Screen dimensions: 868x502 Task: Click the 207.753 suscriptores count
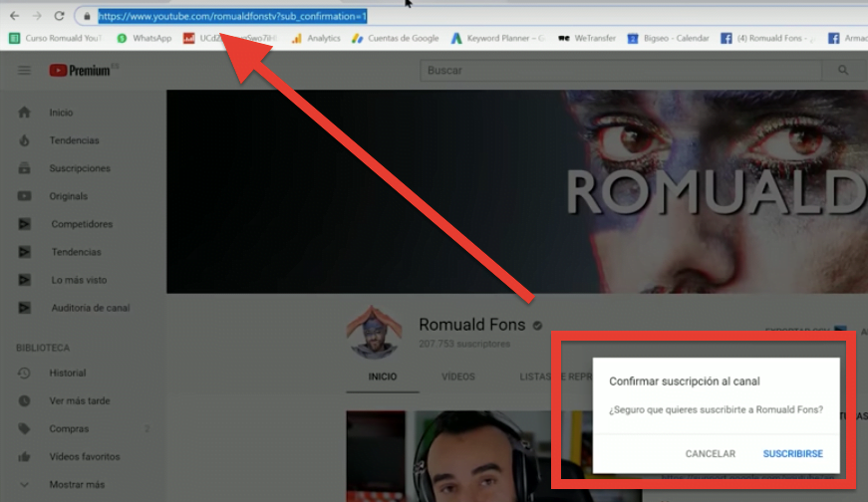click(464, 344)
